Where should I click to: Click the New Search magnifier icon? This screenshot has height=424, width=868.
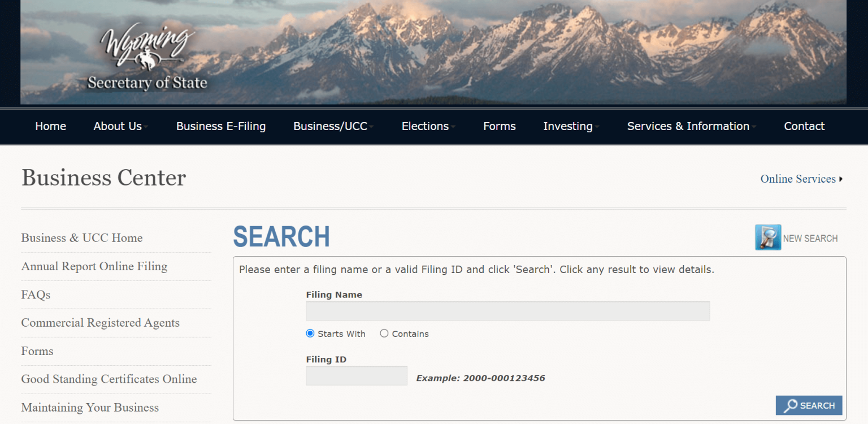pyautogui.click(x=768, y=237)
